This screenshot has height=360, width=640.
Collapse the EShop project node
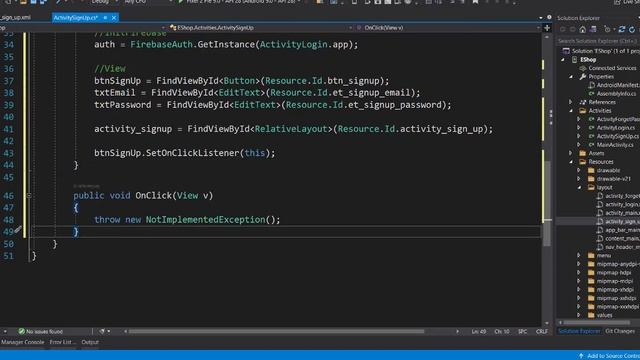(x=563, y=60)
